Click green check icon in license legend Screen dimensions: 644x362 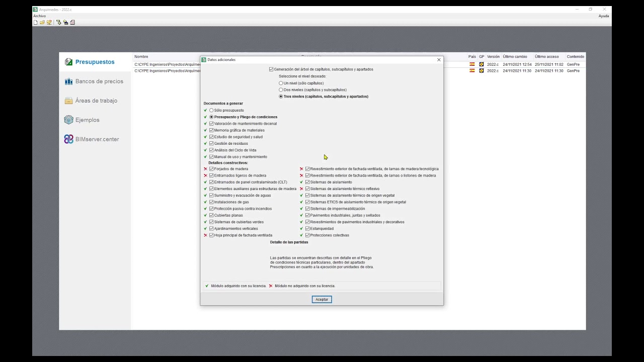207,286
